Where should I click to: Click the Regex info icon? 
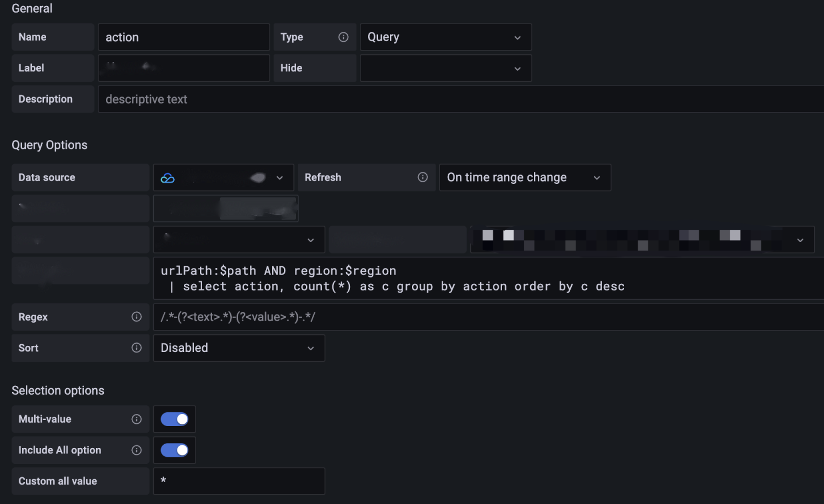pos(137,317)
